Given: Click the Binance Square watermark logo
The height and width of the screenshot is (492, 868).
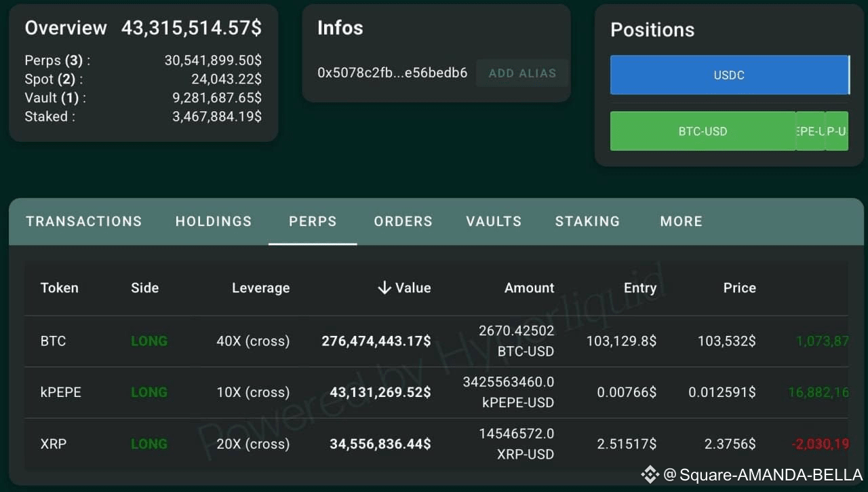Looking at the screenshot, I should (649, 476).
